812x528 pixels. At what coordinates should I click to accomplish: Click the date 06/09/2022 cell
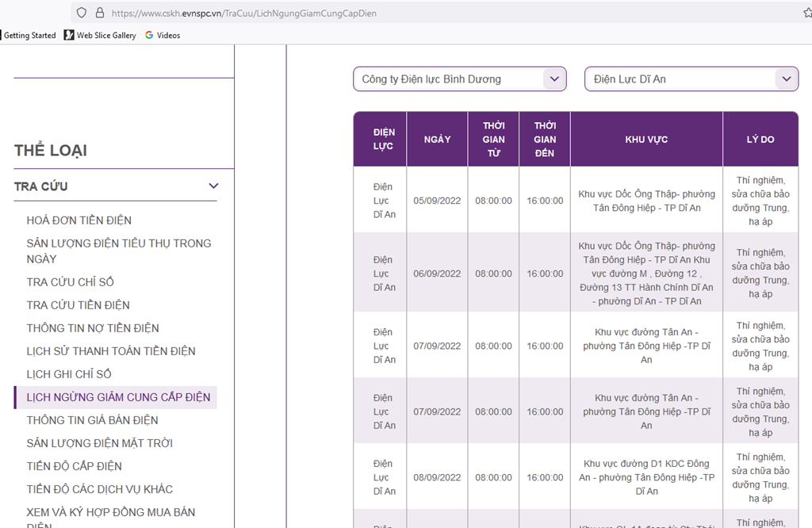click(x=437, y=274)
